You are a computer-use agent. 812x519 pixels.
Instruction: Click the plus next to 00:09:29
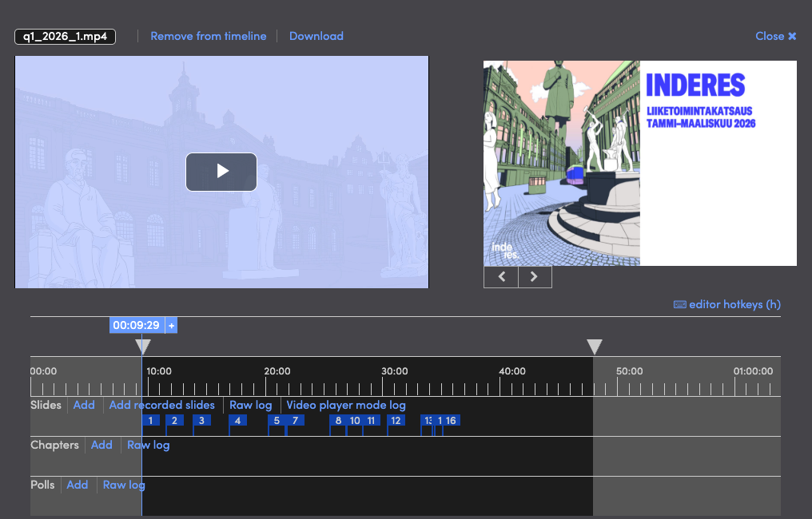pyautogui.click(x=171, y=326)
